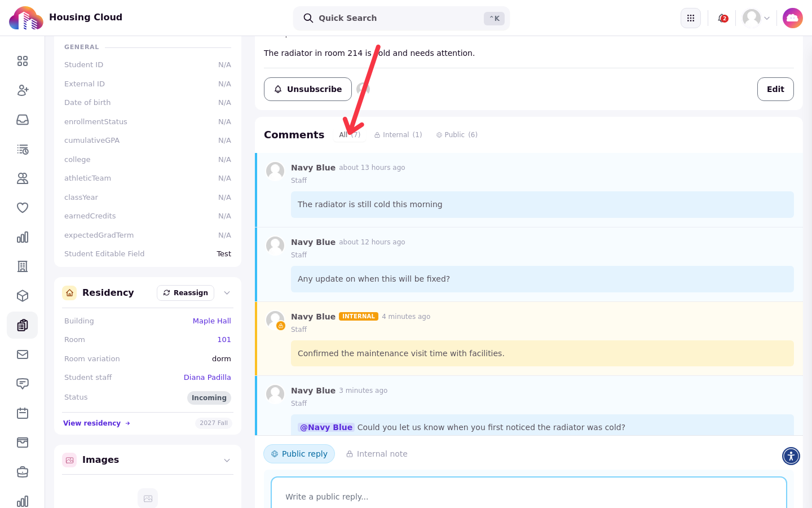Click the Incoming status badge
This screenshot has width=812, height=508.
coord(209,398)
